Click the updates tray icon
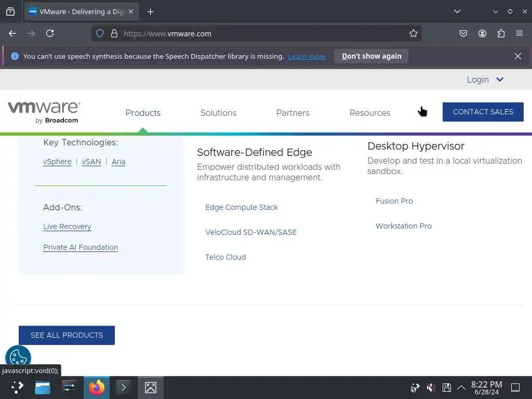This screenshot has height=399, width=532. tap(415, 388)
